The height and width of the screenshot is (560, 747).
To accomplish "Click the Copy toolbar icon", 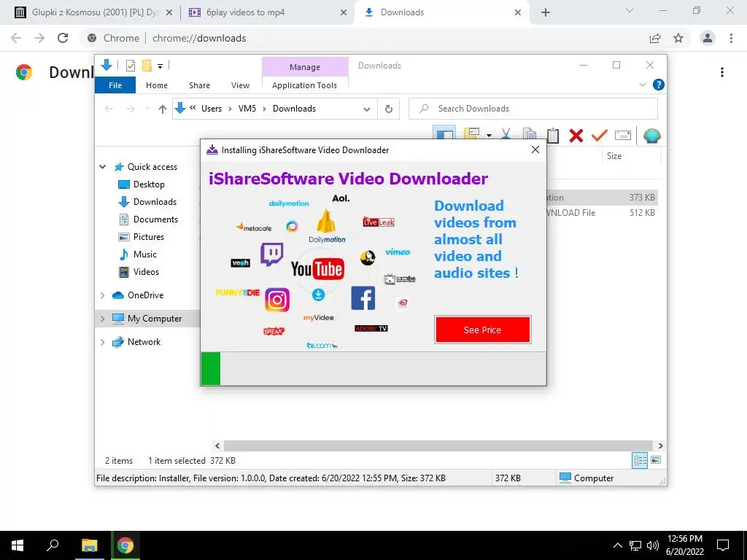I will point(530,135).
